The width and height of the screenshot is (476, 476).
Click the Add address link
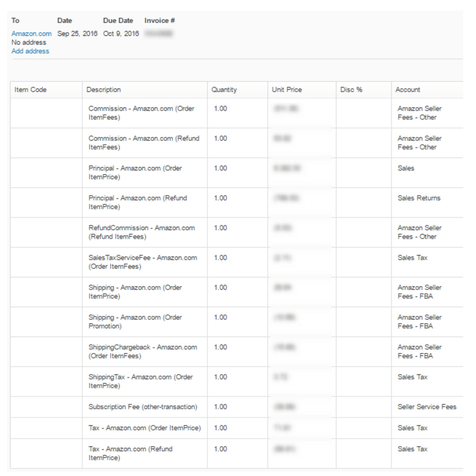[x=30, y=51]
